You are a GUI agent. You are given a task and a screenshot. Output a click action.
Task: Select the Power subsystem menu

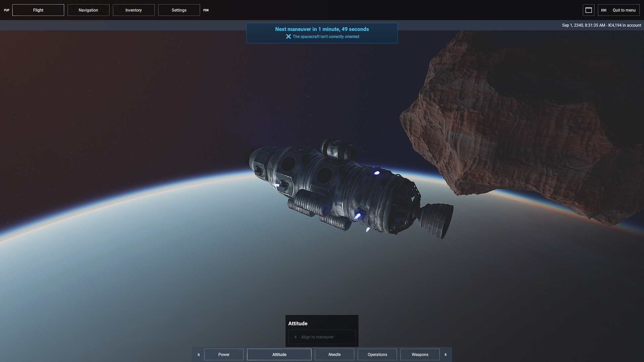(224, 355)
